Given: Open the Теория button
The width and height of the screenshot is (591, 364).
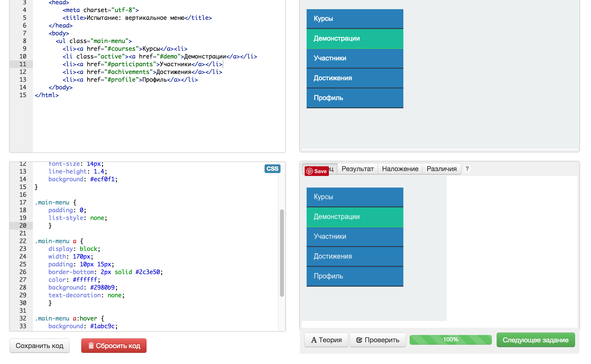Looking at the screenshot, I should click(326, 340).
